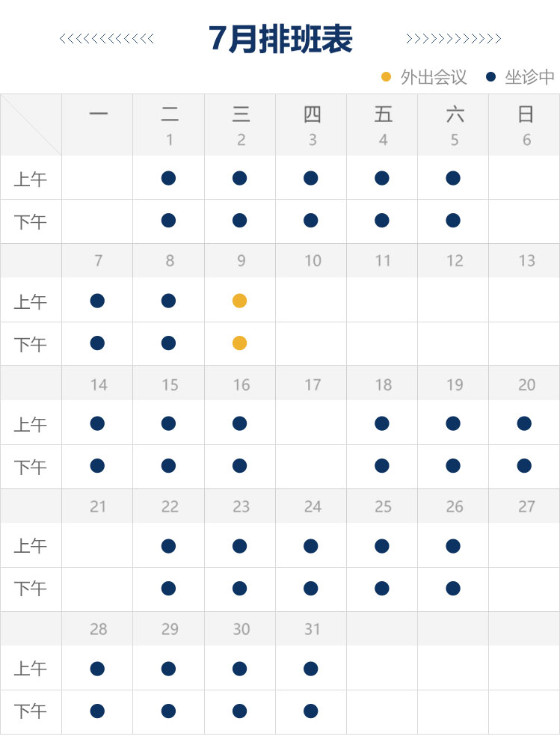Click the date number 24
The height and width of the screenshot is (748, 560).
click(x=313, y=506)
